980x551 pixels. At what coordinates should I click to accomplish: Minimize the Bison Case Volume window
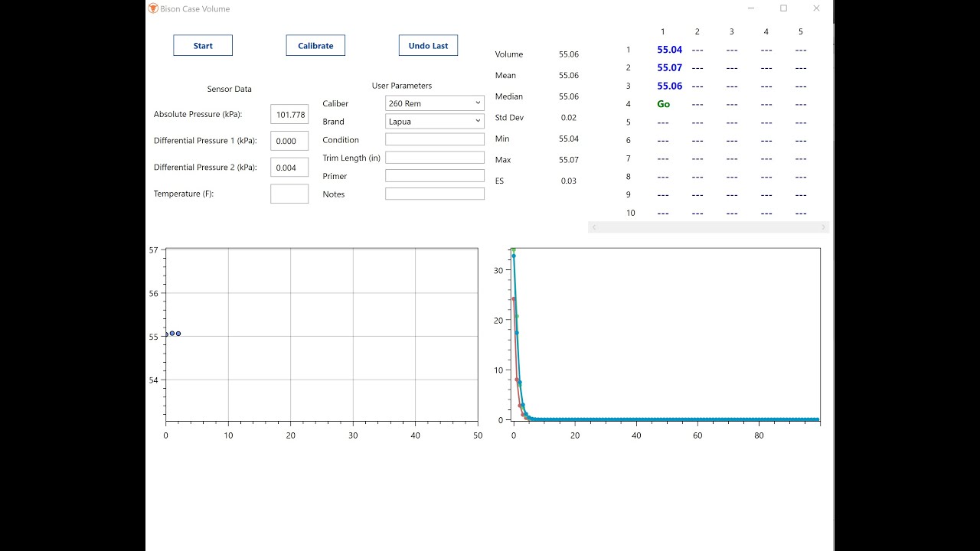coord(751,8)
